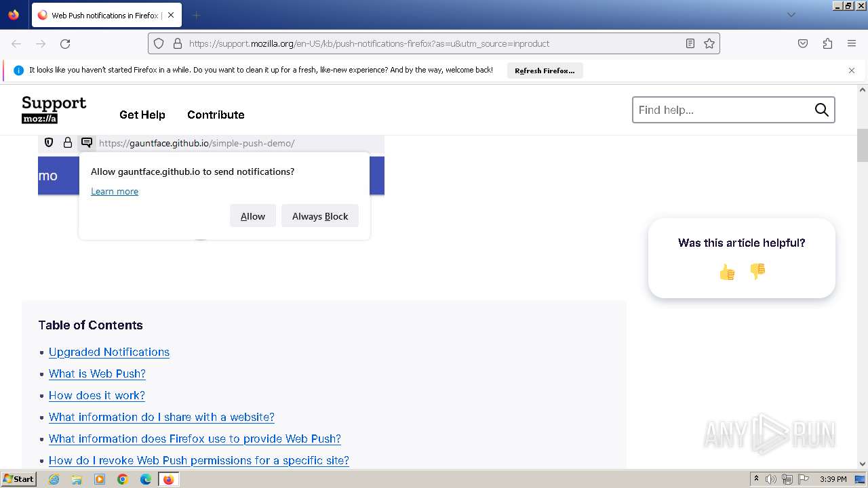Go back with the browser back arrow
This screenshot has width=868, height=488.
[16, 43]
